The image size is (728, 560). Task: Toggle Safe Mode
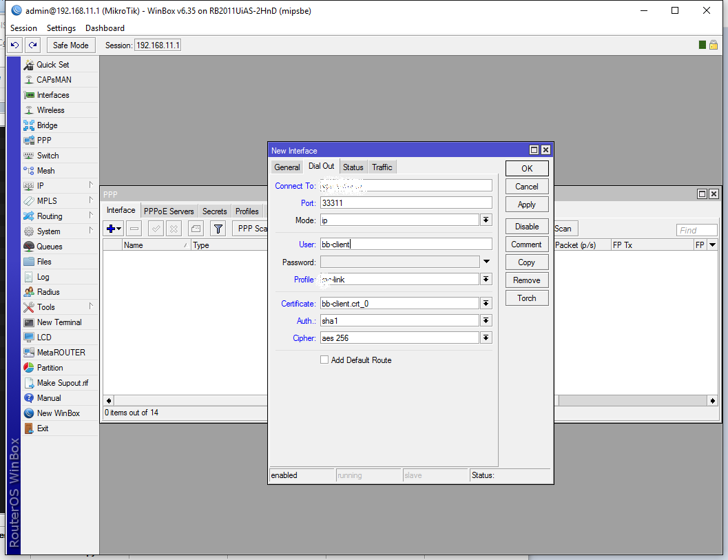[x=70, y=45]
